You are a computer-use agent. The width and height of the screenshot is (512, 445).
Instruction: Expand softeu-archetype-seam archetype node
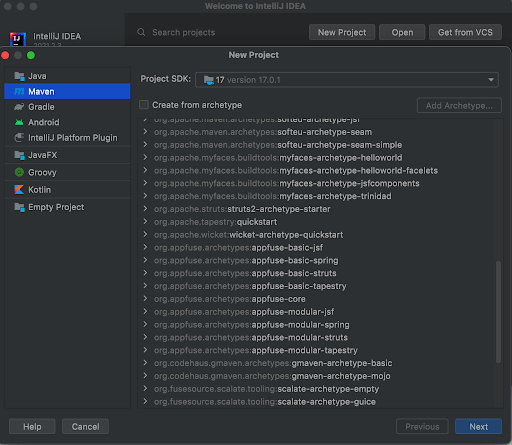tap(145, 132)
